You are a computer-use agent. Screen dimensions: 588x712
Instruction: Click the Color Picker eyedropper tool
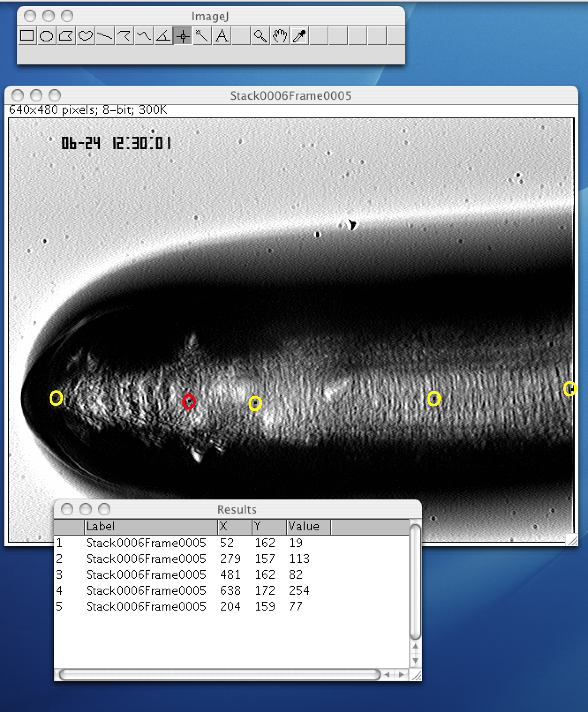299,36
